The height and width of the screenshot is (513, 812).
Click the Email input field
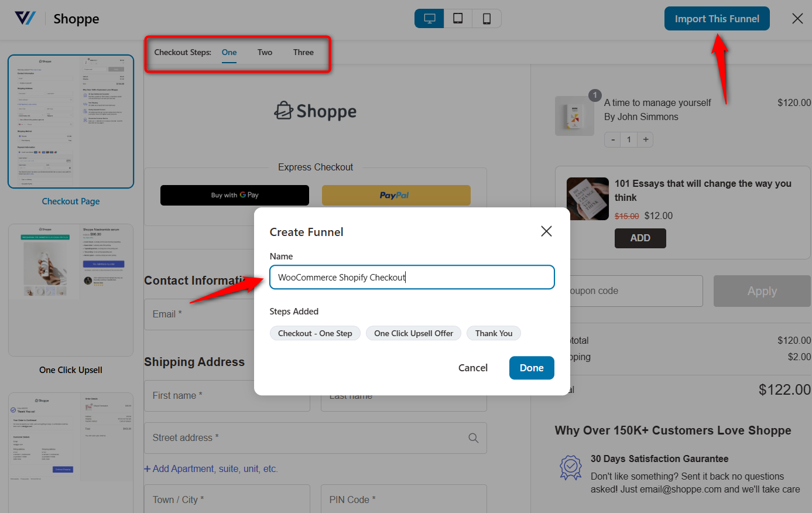(x=200, y=314)
